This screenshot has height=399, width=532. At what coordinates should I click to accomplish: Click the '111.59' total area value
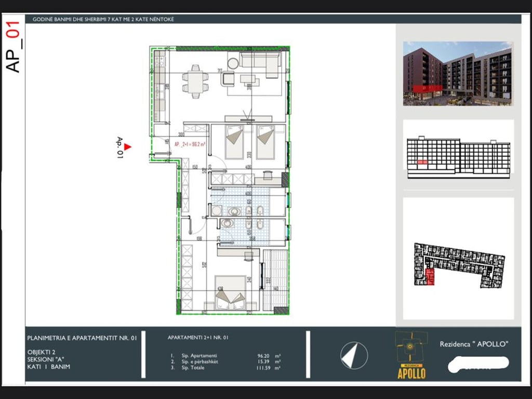click(263, 368)
